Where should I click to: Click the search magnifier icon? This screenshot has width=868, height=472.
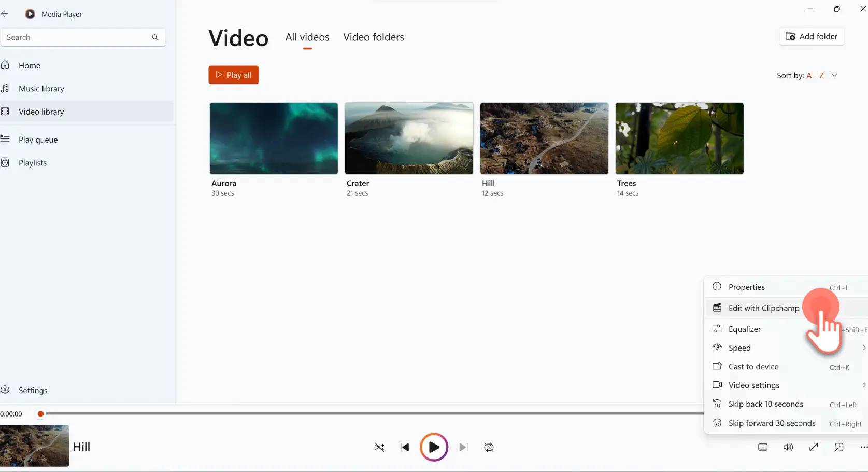coord(155,37)
